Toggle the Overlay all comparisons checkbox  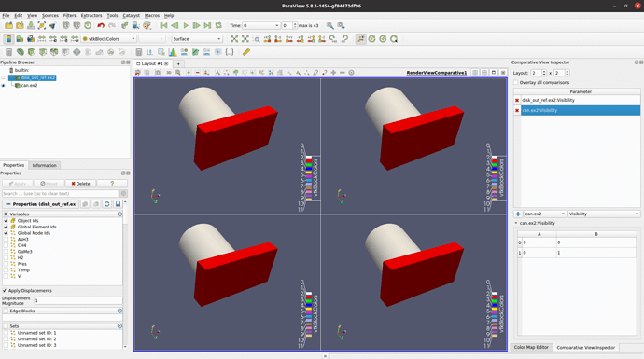516,82
